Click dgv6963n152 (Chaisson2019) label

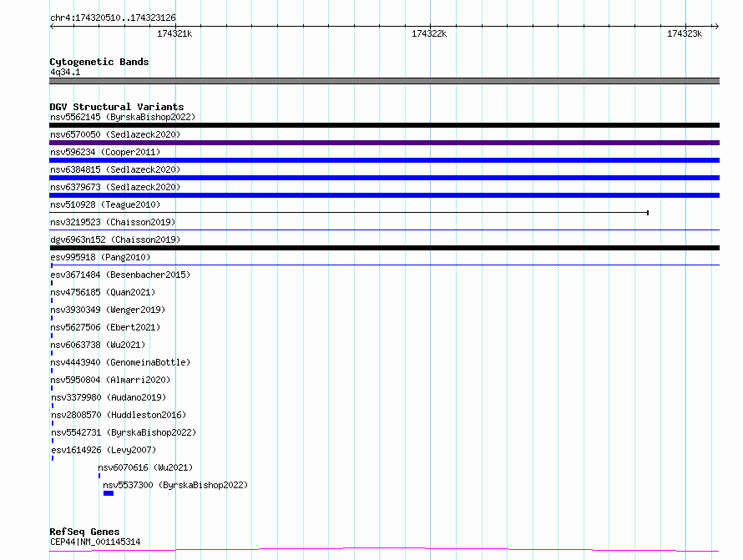coord(115,240)
